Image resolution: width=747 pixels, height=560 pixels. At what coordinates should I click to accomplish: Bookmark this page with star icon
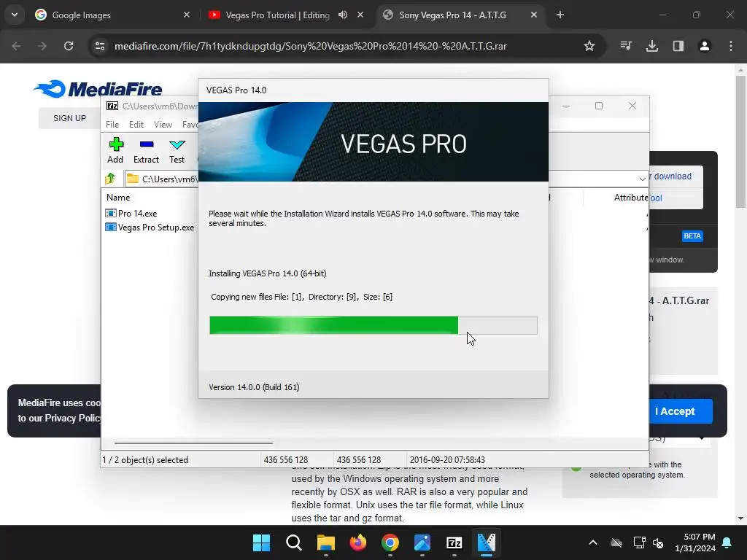pos(589,46)
